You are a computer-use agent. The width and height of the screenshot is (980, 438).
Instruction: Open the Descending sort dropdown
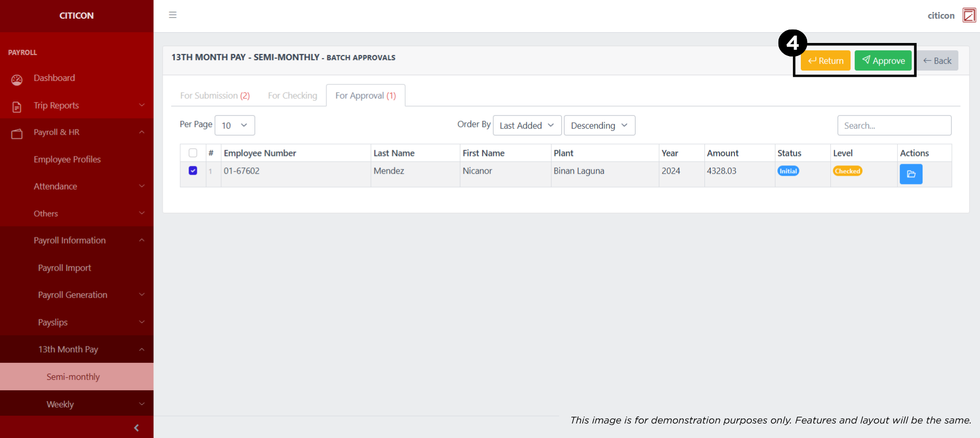coord(599,125)
